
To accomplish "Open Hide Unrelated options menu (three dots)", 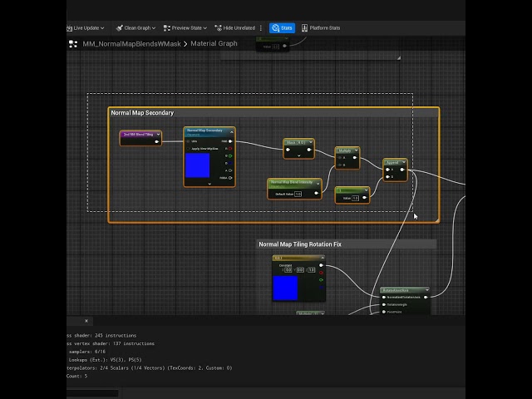I will (x=260, y=27).
